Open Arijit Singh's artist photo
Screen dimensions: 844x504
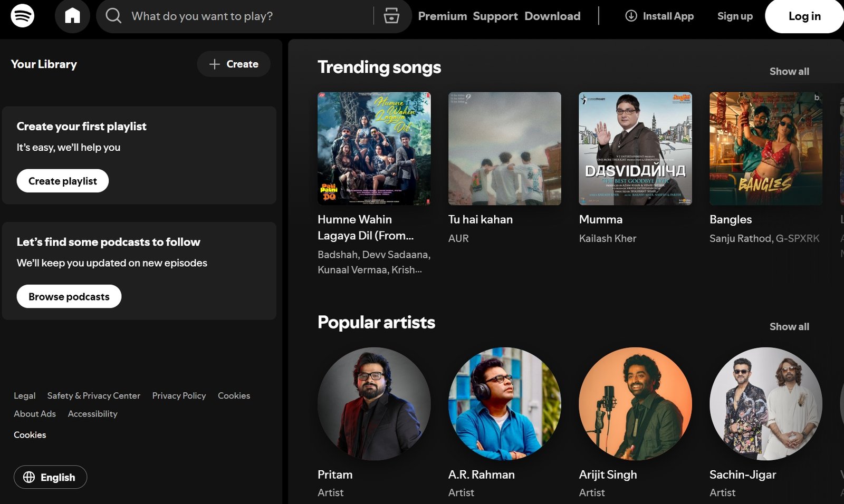point(635,404)
